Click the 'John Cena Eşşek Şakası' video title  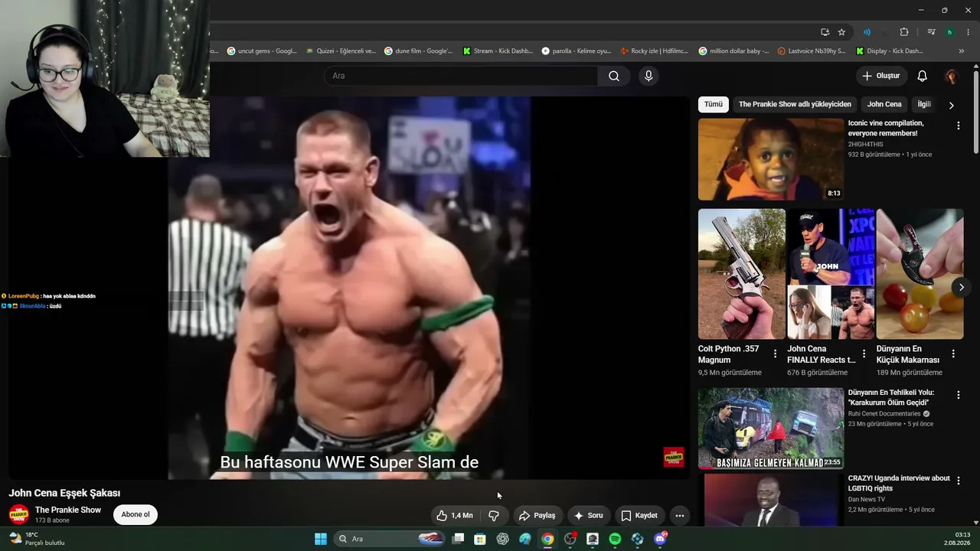coord(64,493)
